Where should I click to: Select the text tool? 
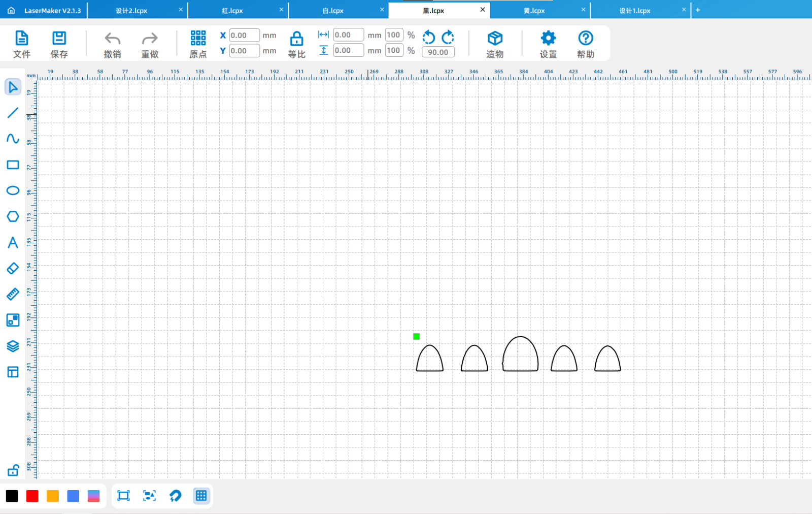13,242
